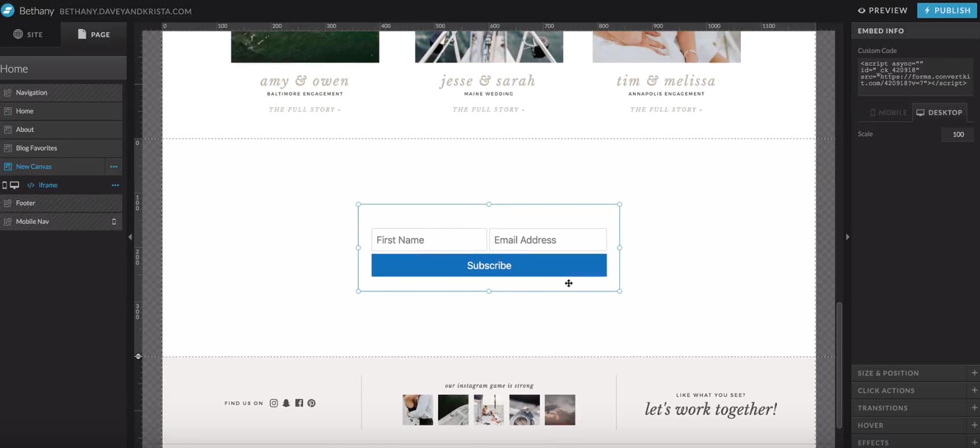Click the Subscribe button

point(489,266)
